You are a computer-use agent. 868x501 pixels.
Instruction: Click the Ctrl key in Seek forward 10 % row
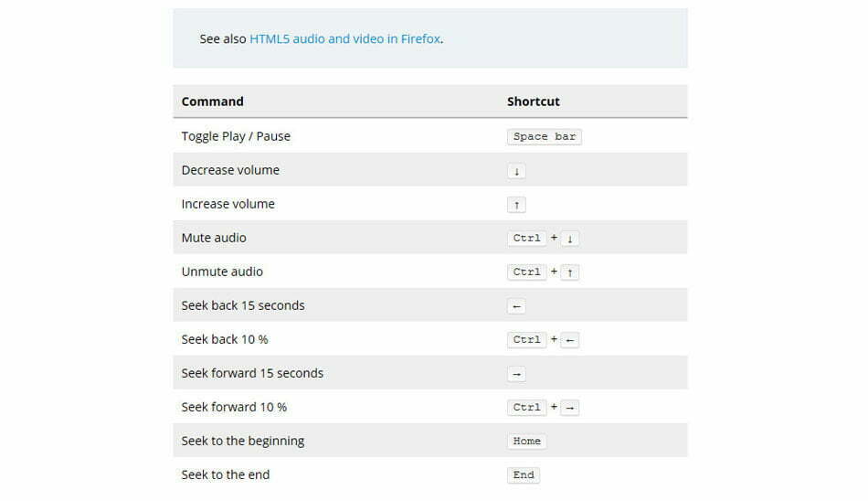point(526,408)
